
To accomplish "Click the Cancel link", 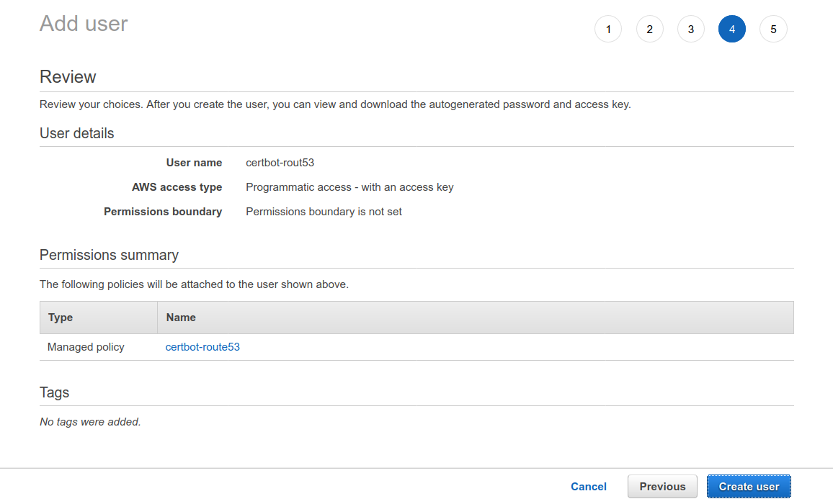I will pos(589,486).
